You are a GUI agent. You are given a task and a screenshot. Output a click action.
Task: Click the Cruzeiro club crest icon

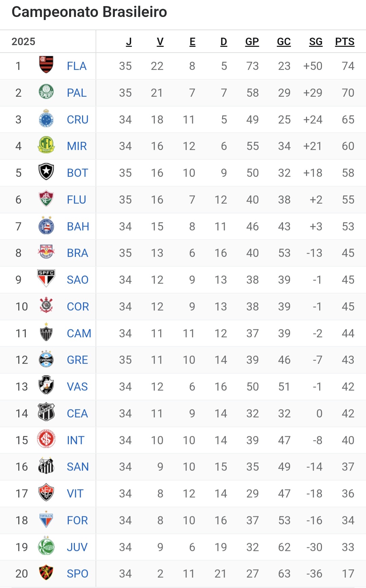pyautogui.click(x=46, y=119)
